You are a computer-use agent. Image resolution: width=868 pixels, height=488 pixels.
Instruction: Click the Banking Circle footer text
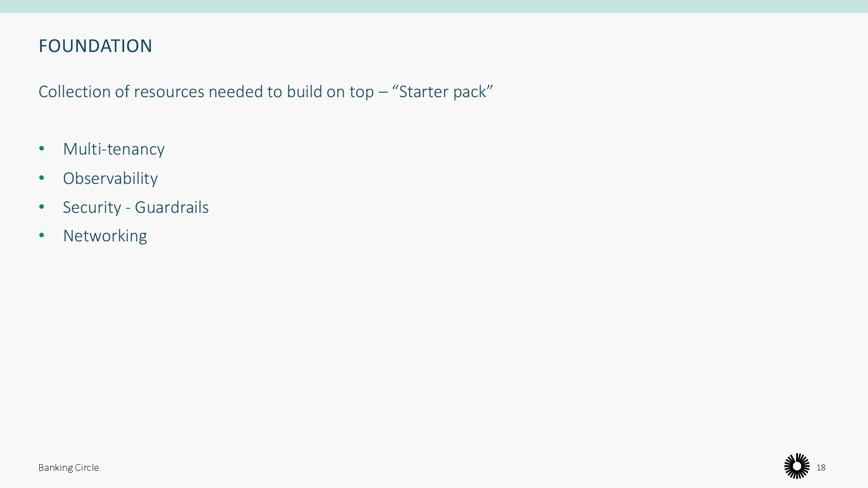coord(69,468)
